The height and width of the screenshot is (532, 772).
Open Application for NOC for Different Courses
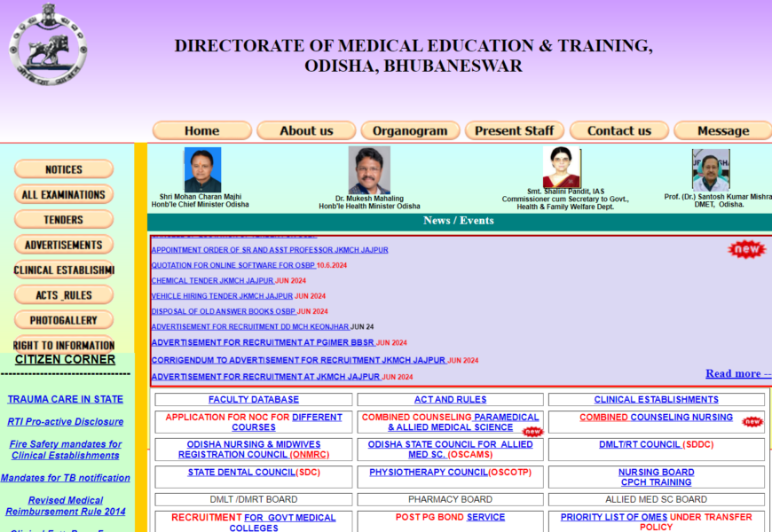(x=254, y=422)
